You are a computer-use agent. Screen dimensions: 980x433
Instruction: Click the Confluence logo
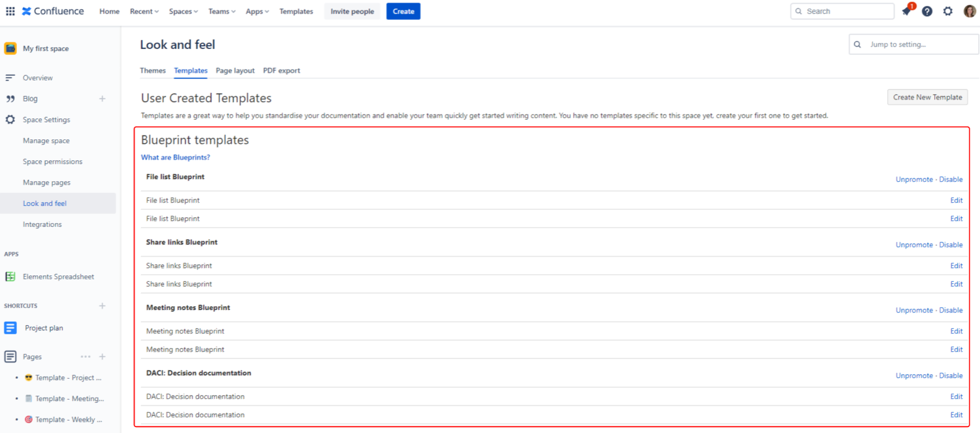(53, 11)
